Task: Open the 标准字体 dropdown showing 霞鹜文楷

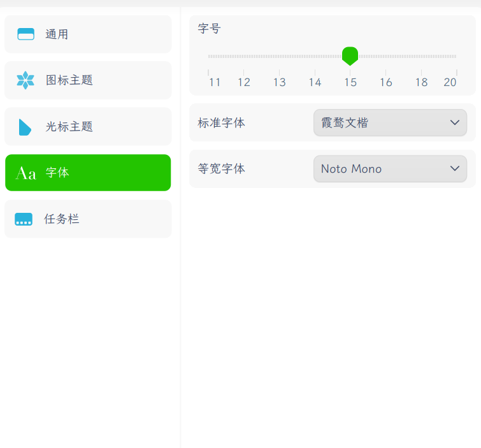Action: tap(390, 122)
